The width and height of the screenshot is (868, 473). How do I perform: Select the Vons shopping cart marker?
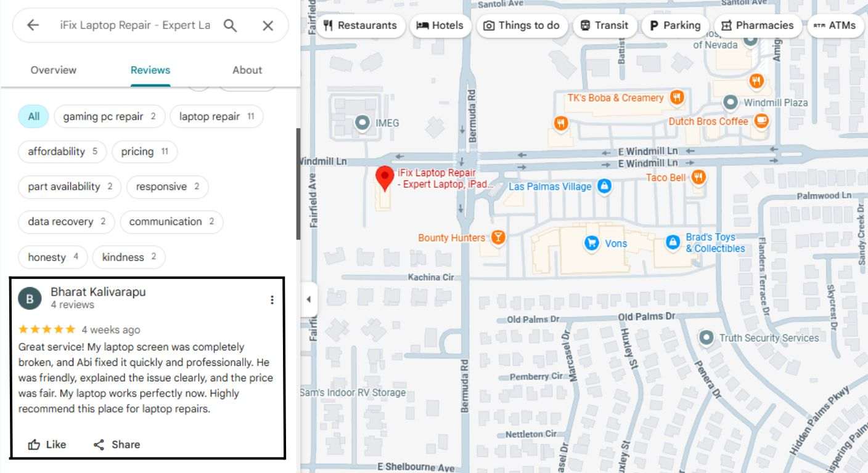[592, 243]
